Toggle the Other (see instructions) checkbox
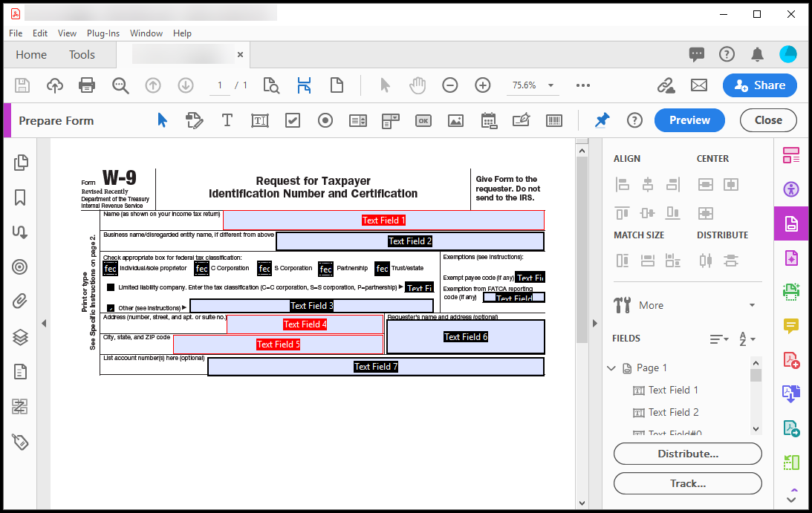 click(x=110, y=308)
